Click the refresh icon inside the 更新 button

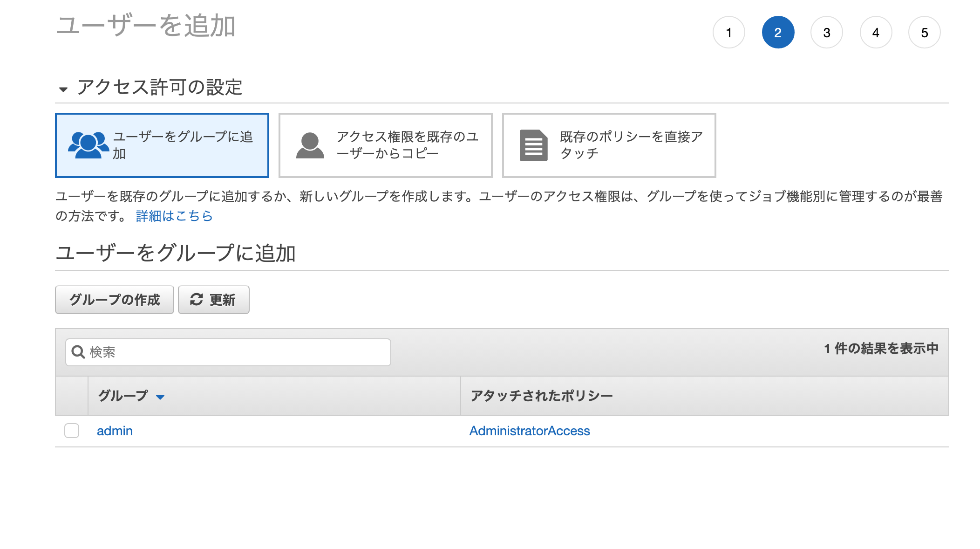pyautogui.click(x=195, y=300)
